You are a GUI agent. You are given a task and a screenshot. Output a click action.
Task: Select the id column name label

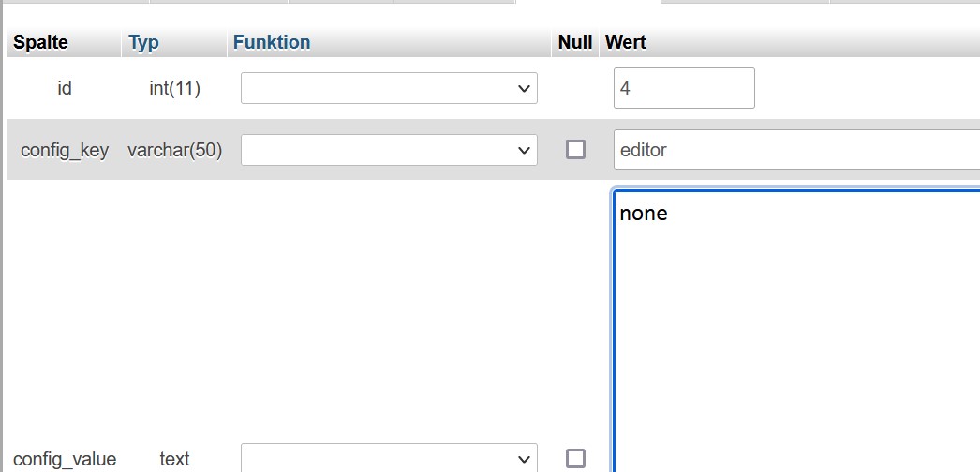coord(65,88)
